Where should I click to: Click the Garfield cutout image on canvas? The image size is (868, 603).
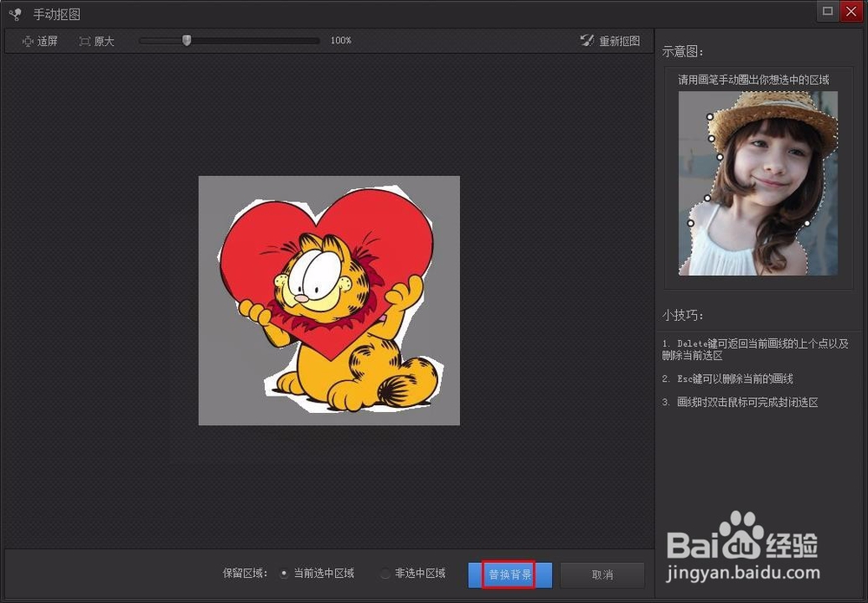[329, 300]
